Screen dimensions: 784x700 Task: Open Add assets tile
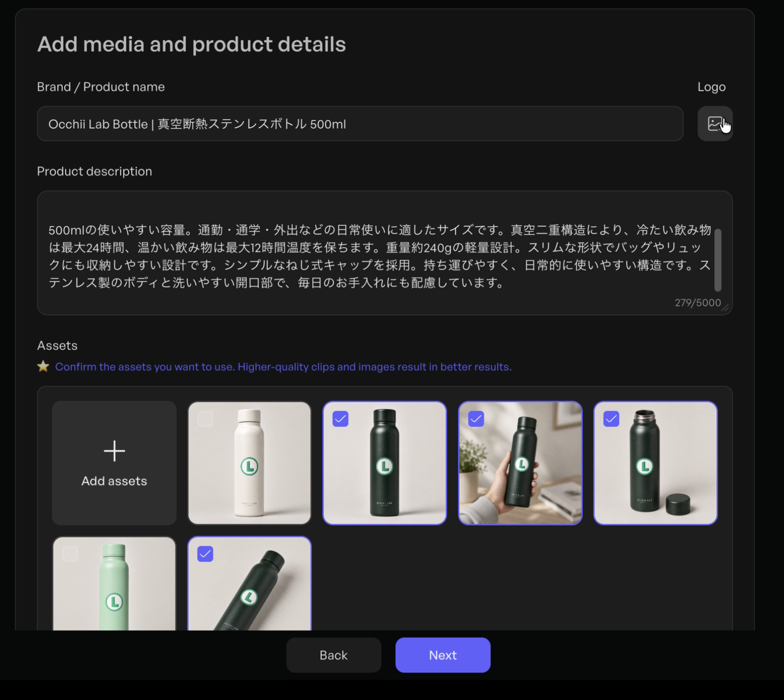(114, 463)
